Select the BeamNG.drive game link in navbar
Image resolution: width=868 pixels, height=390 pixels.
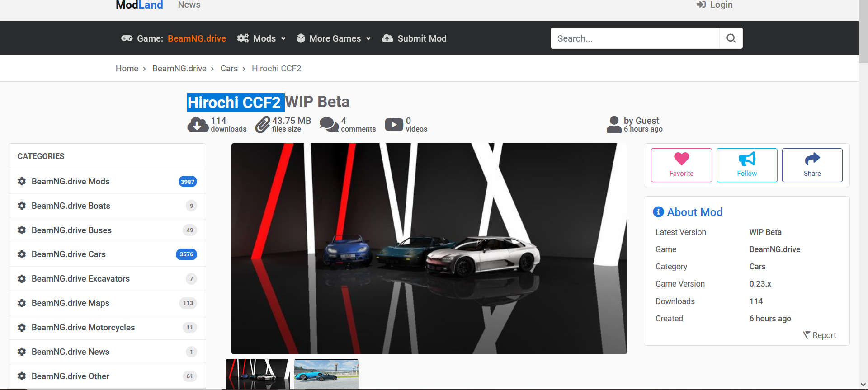click(x=197, y=38)
